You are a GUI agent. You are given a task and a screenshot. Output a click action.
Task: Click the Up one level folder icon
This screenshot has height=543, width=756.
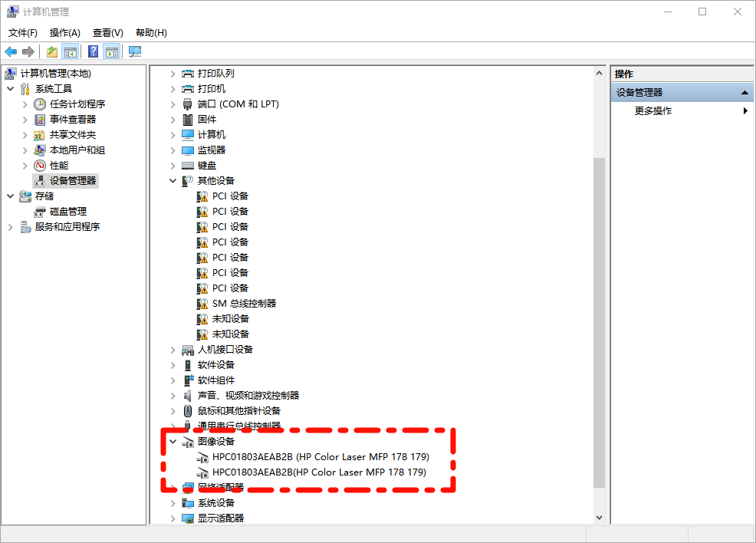coord(51,51)
